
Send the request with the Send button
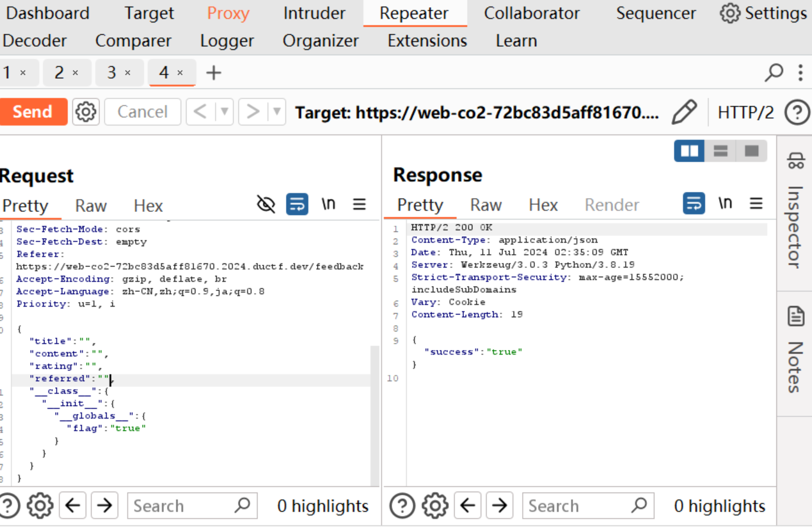click(x=33, y=112)
